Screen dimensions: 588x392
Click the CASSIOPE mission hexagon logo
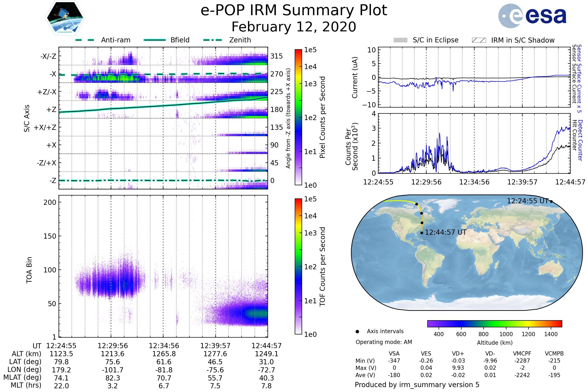coord(65,18)
